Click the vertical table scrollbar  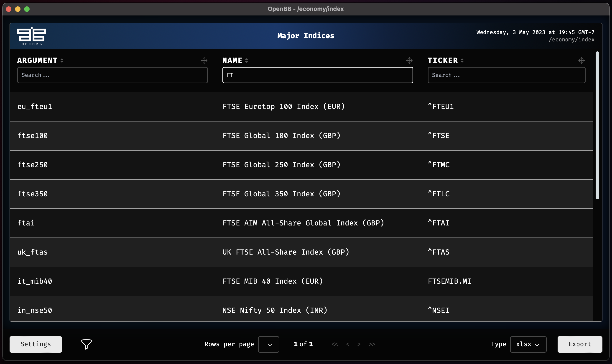tap(597, 125)
